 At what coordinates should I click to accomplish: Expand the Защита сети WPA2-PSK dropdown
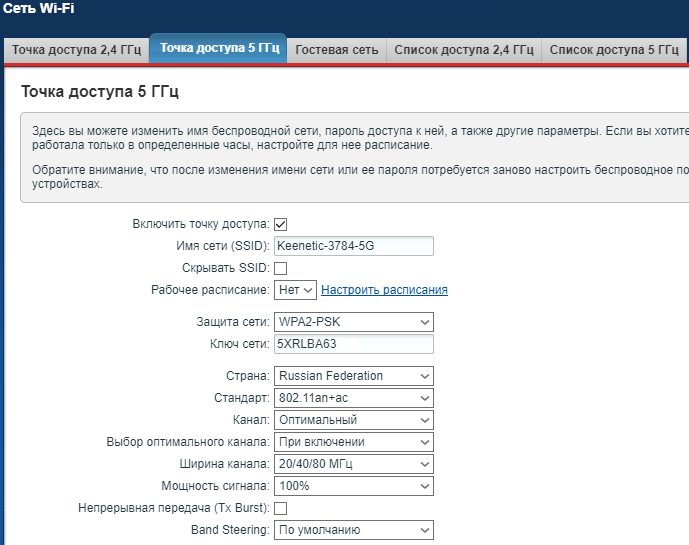[x=353, y=322]
